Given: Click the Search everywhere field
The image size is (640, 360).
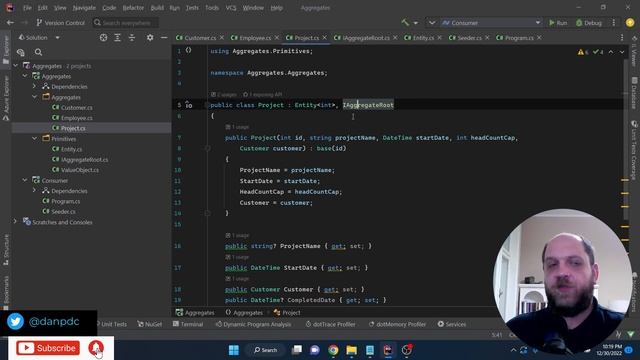Looking at the screenshot, I should point(125,23).
